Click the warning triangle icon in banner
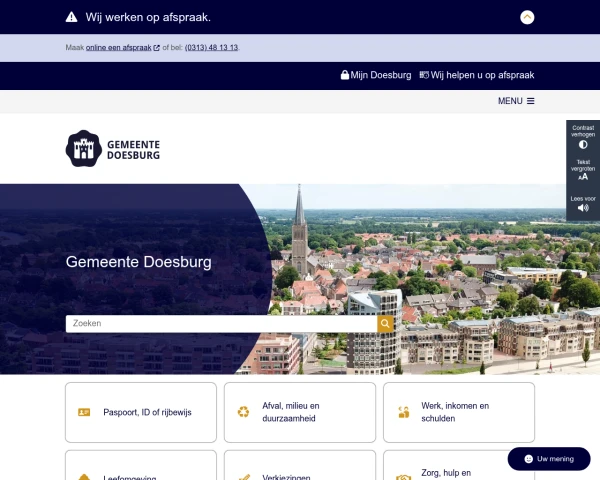600x480 pixels. 71,17
